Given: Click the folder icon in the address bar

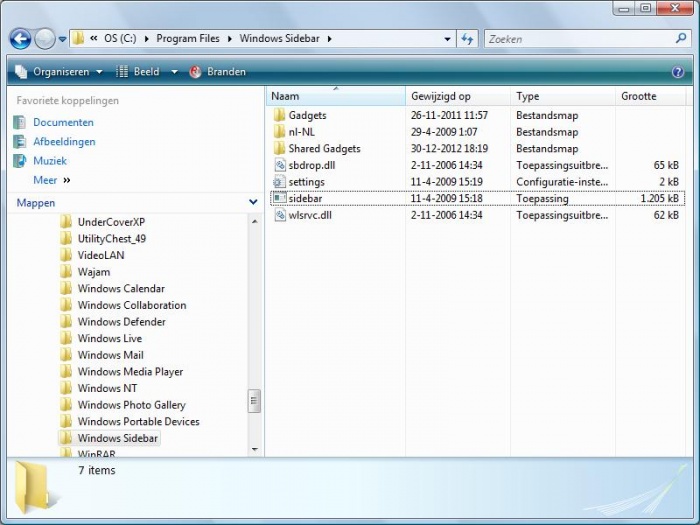Looking at the screenshot, I should [x=78, y=38].
